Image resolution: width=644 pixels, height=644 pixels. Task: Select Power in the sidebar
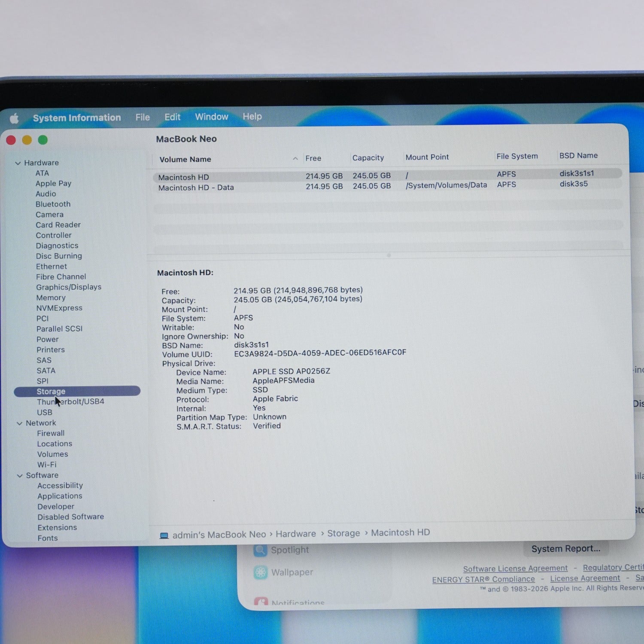[47, 339]
